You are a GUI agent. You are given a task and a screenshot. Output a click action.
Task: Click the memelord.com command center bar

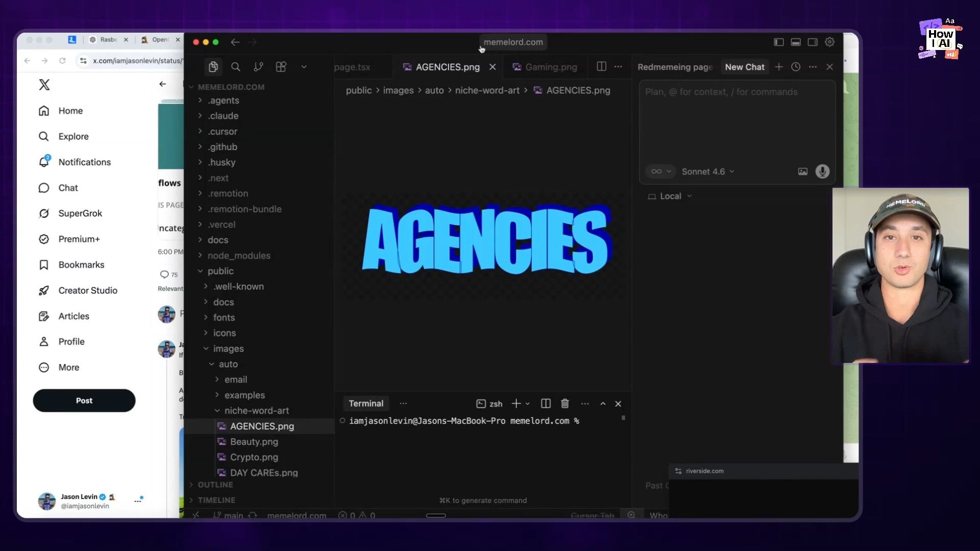513,42
